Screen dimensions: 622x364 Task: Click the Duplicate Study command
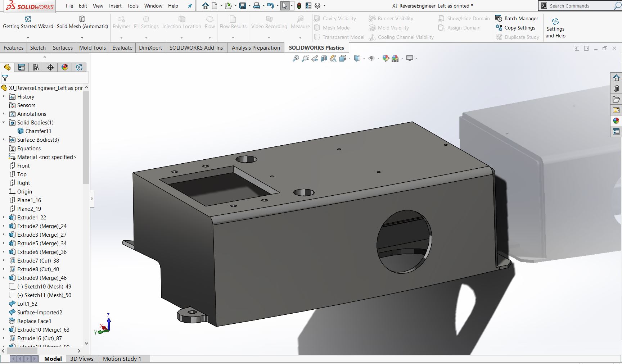coord(518,37)
